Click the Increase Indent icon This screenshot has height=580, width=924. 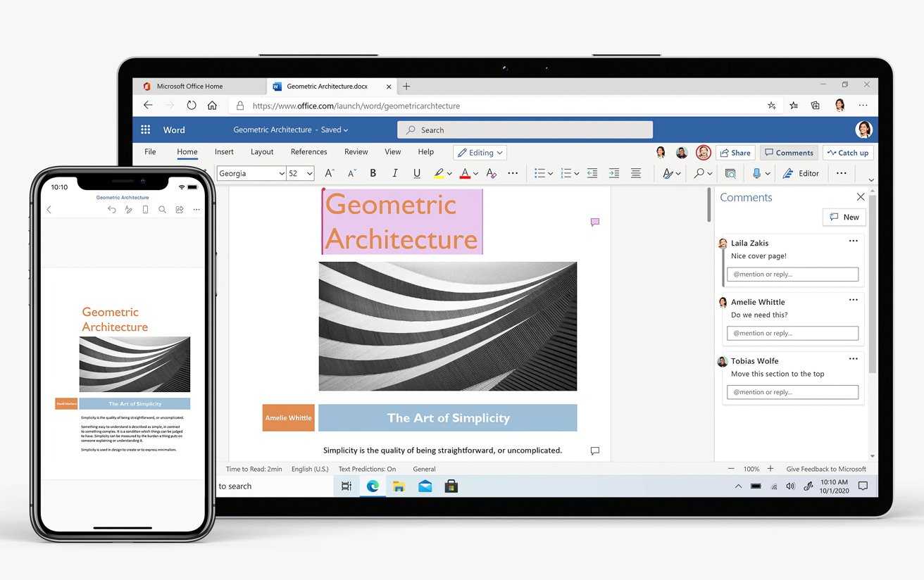pos(614,173)
